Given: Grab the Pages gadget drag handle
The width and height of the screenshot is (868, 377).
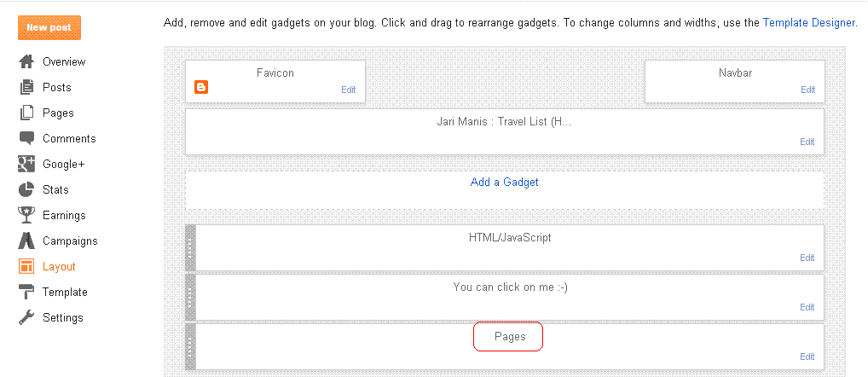Looking at the screenshot, I should tap(190, 346).
